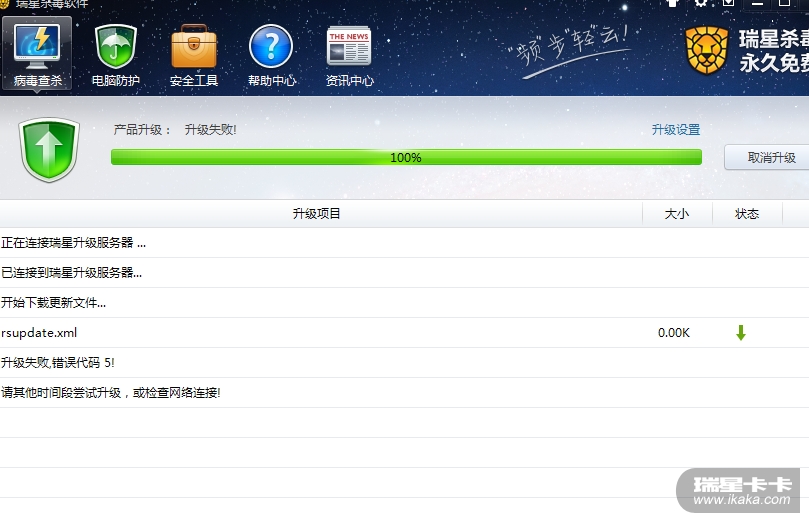The height and width of the screenshot is (519, 809).
Task: Open the 安全工具 toolbox tab
Action: (x=194, y=55)
